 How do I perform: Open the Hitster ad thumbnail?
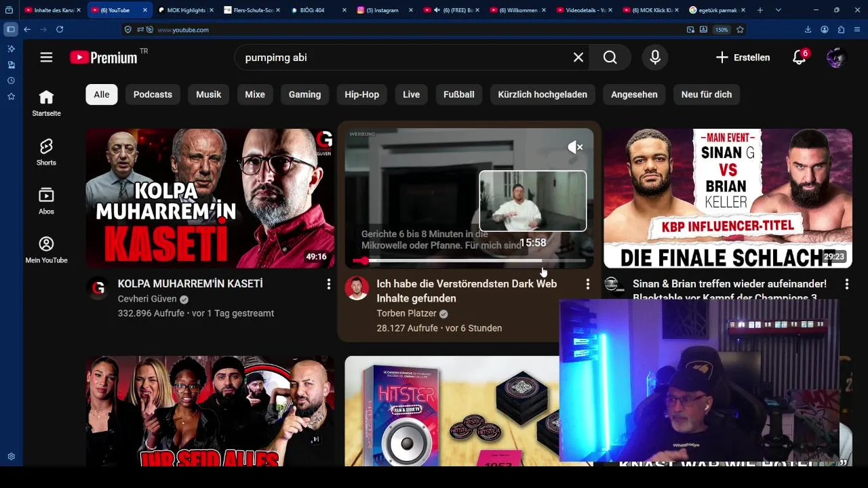pyautogui.click(x=452, y=411)
